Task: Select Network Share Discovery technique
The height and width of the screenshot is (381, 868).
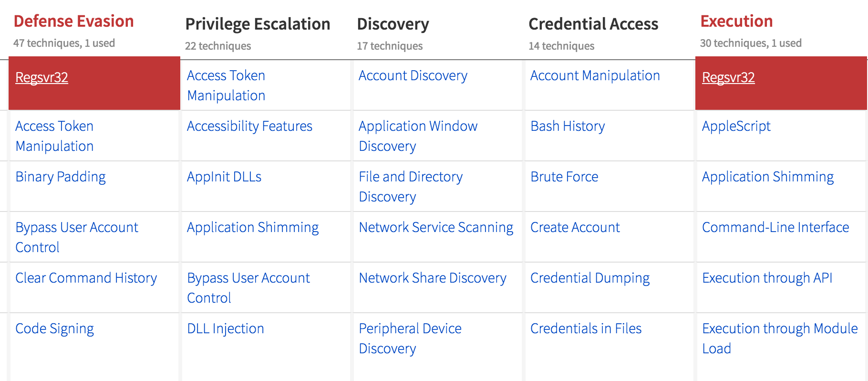Action: point(433,278)
